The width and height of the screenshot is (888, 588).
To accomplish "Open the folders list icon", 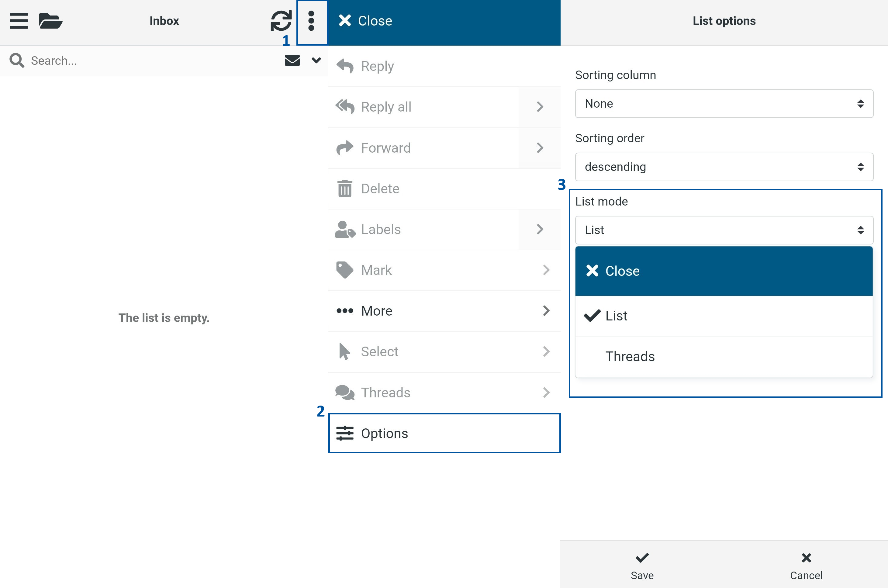I will (51, 21).
